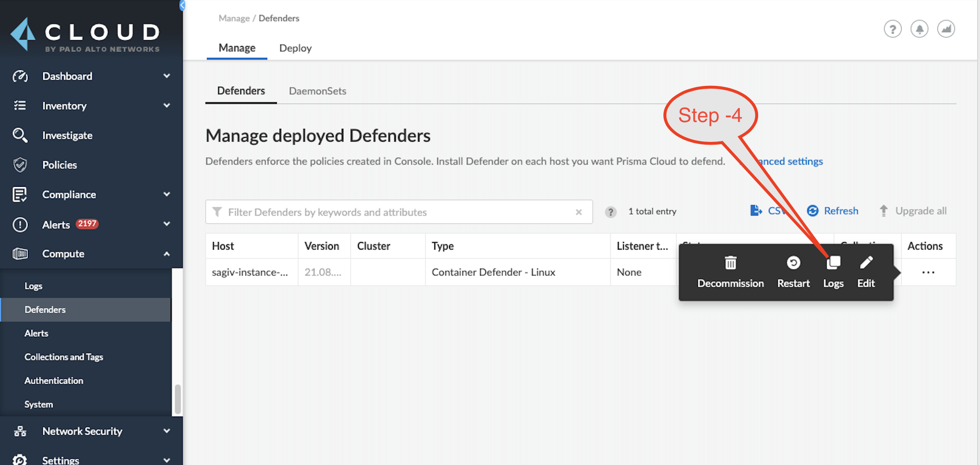Select the Policies shield icon

pyautogui.click(x=20, y=165)
